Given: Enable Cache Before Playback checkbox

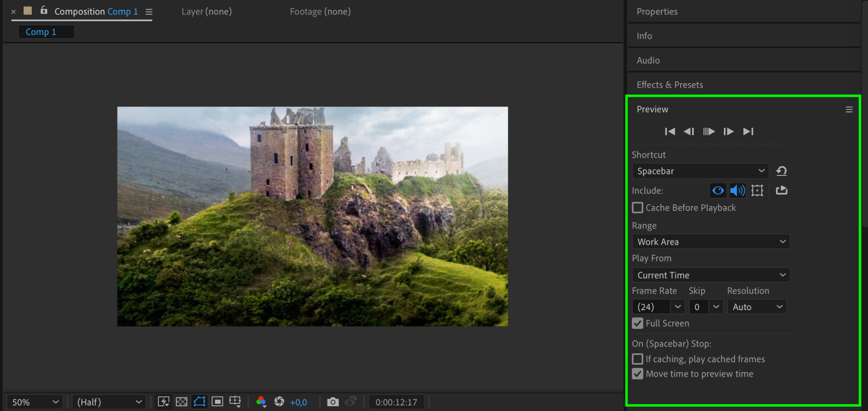Looking at the screenshot, I should 637,208.
